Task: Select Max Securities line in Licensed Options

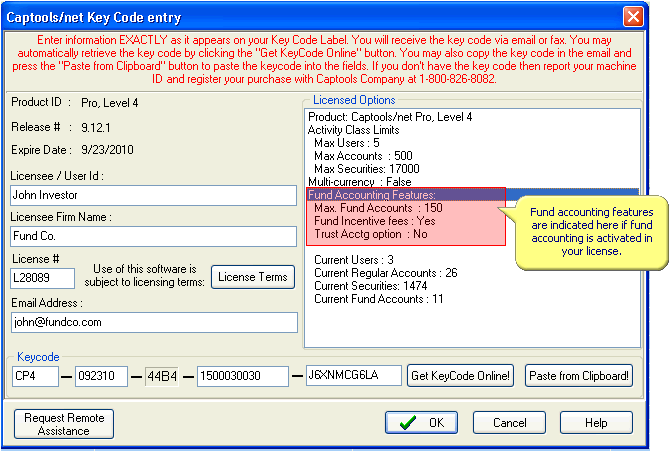Action: pos(363,169)
